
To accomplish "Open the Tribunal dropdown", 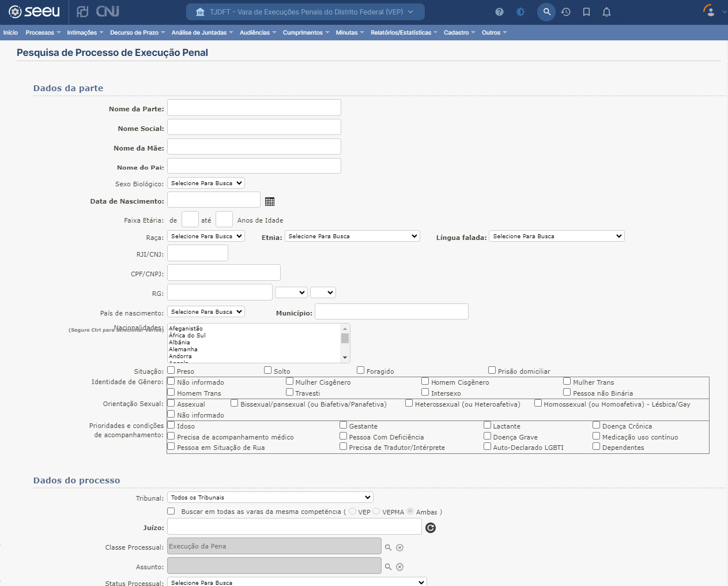I will pyautogui.click(x=270, y=497).
